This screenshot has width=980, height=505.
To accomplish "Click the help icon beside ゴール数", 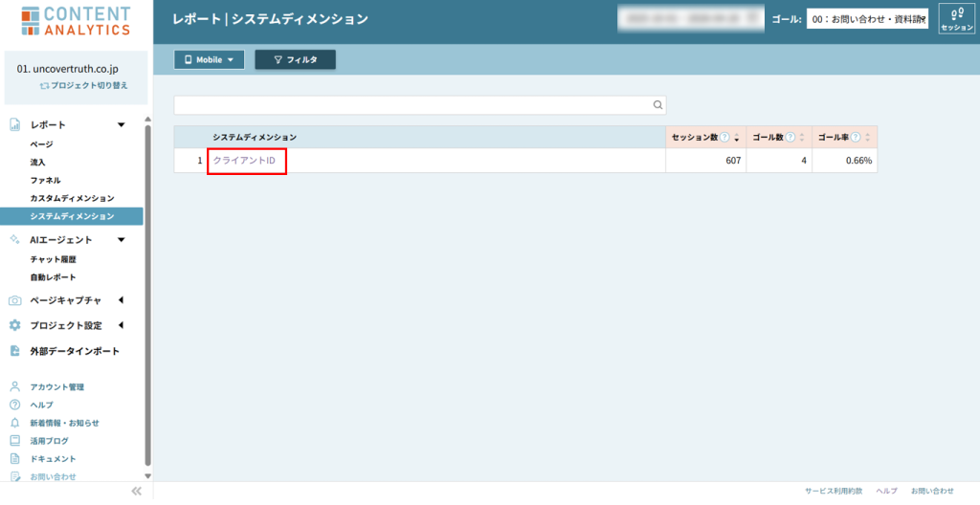I will tap(791, 137).
